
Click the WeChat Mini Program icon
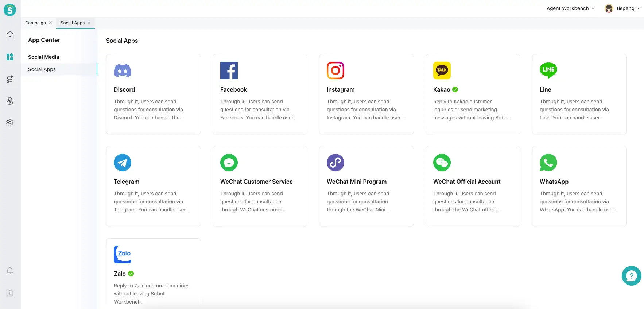[x=335, y=163]
